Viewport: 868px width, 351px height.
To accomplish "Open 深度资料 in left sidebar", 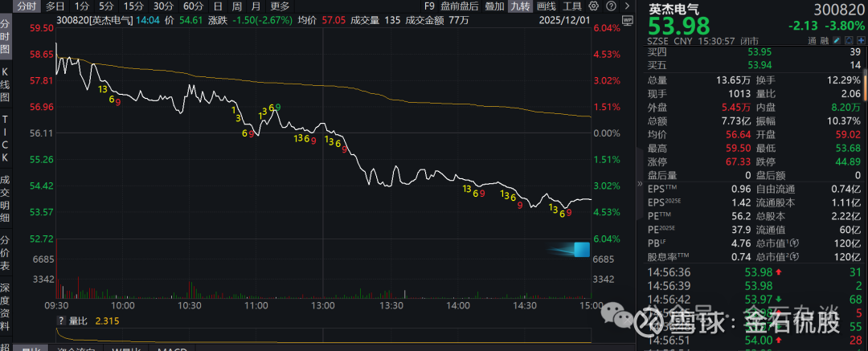I will tap(5, 308).
